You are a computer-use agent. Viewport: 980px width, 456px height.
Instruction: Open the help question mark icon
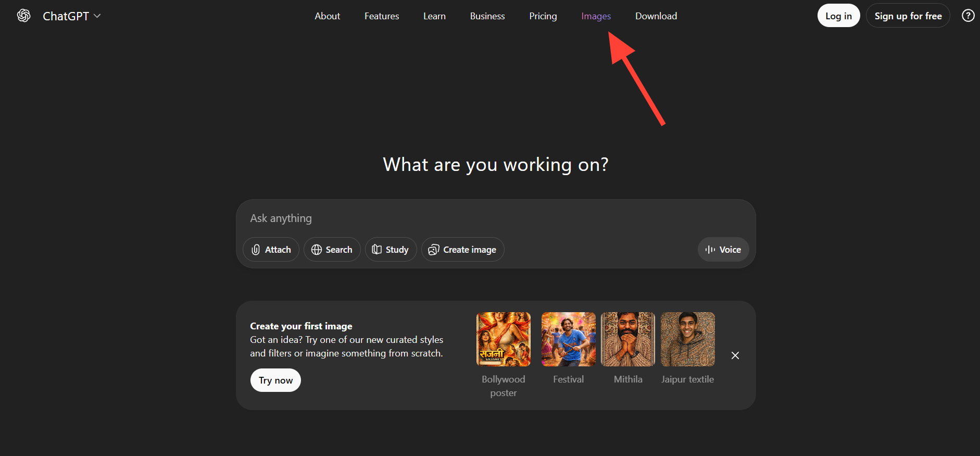click(968, 16)
